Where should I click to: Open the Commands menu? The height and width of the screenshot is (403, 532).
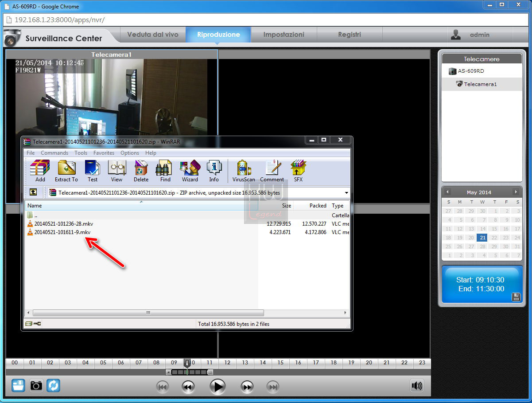coord(54,153)
